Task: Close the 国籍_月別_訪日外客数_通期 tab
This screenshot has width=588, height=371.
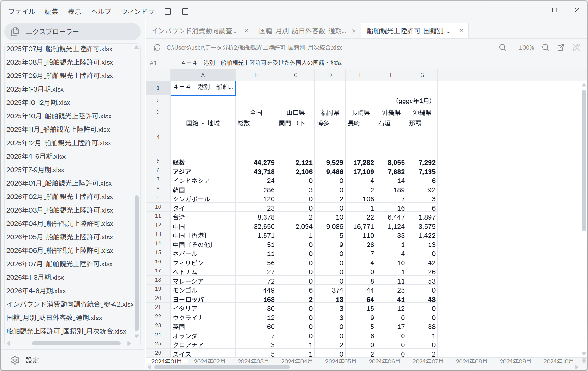Action: click(x=354, y=31)
